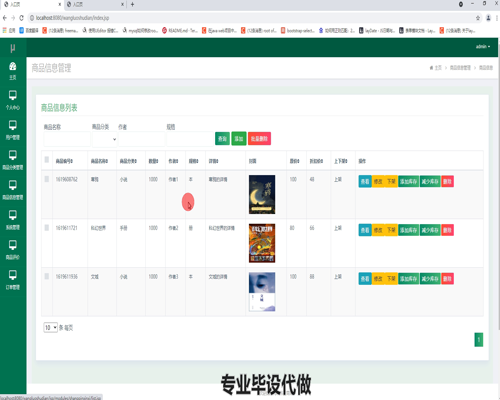Switch to the first browser tab
The width and height of the screenshot is (500, 400).
(32, 4)
